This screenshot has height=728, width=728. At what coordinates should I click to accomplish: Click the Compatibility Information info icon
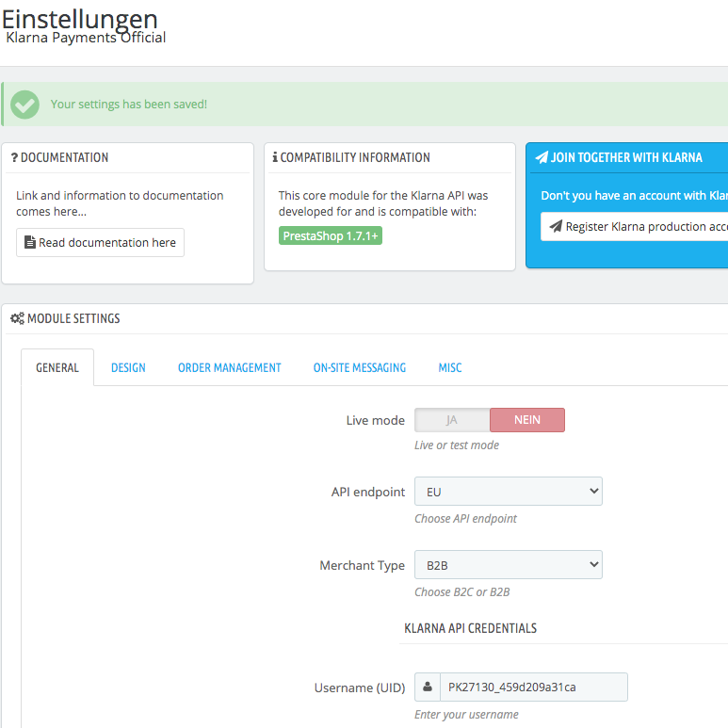[x=275, y=157]
